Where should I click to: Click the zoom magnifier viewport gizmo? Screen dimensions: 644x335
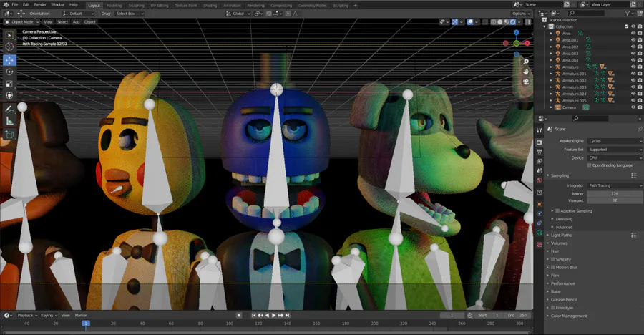click(526, 62)
